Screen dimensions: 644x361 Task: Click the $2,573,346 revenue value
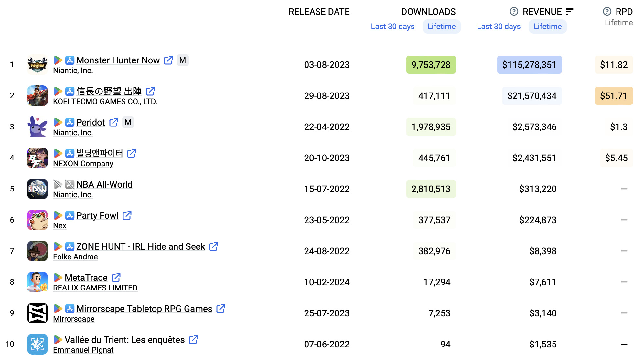pos(534,127)
